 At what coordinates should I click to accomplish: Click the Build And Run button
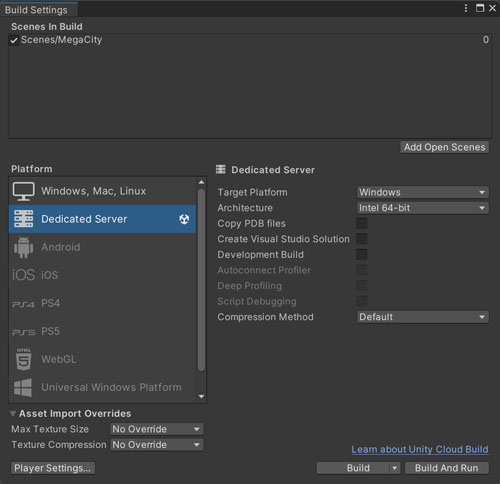[447, 468]
